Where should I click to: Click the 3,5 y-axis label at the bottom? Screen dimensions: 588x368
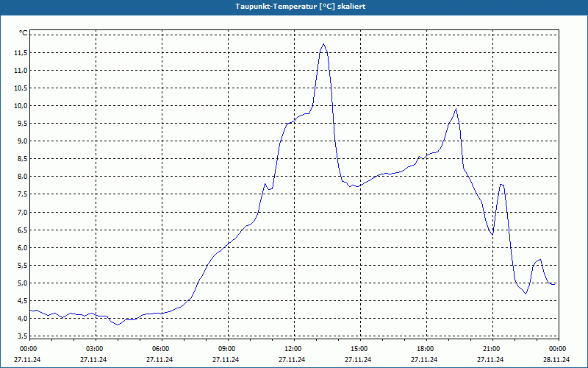point(21,336)
